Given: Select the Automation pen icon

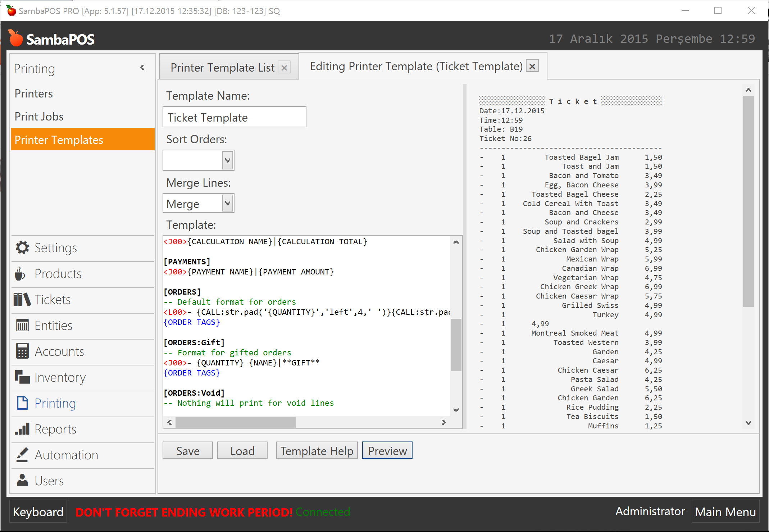Looking at the screenshot, I should coord(22,455).
